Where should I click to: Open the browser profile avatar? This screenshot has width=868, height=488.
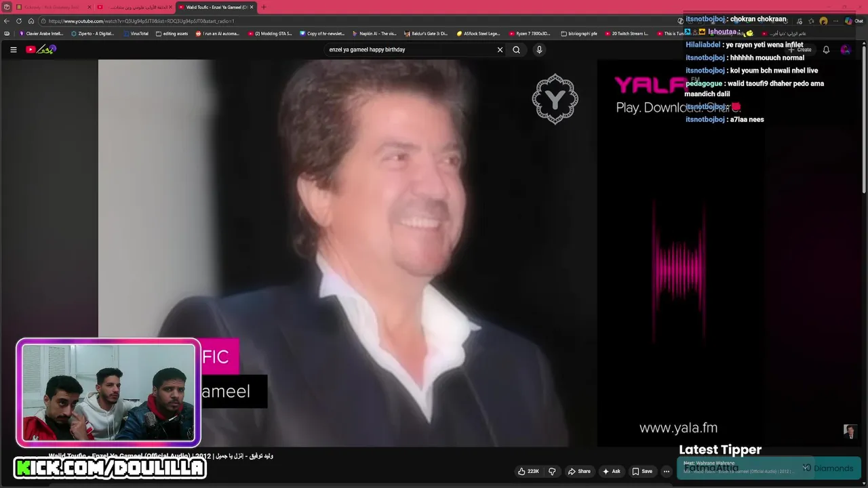point(823,21)
